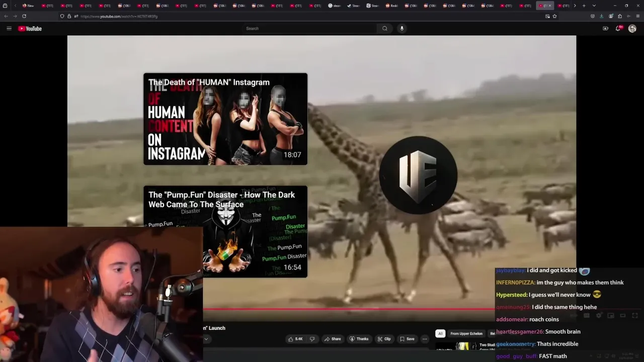Click the magnifier search button
Screen dimensions: 644x362
[385, 29]
